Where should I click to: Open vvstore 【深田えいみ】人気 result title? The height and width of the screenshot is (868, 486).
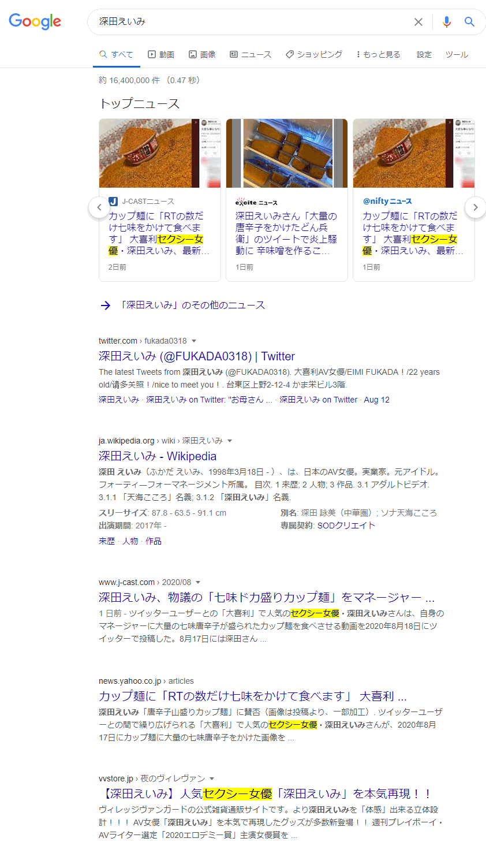266,794
